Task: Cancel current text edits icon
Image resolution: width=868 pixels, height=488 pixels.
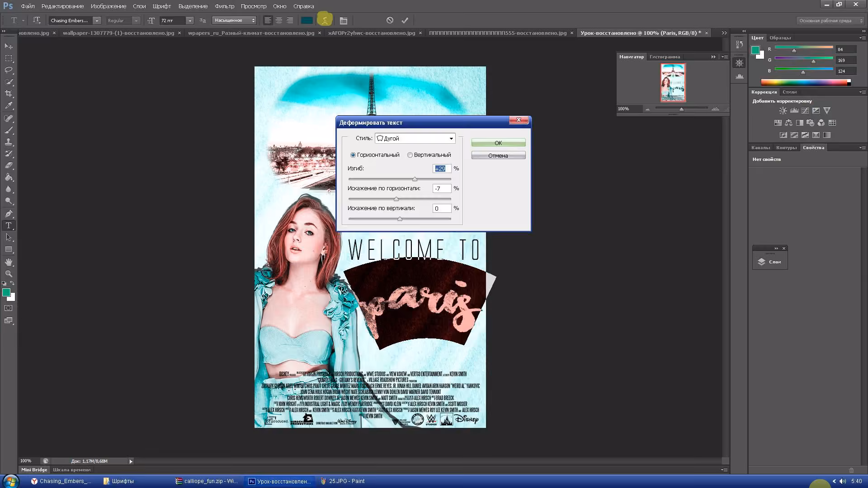Action: 390,20
